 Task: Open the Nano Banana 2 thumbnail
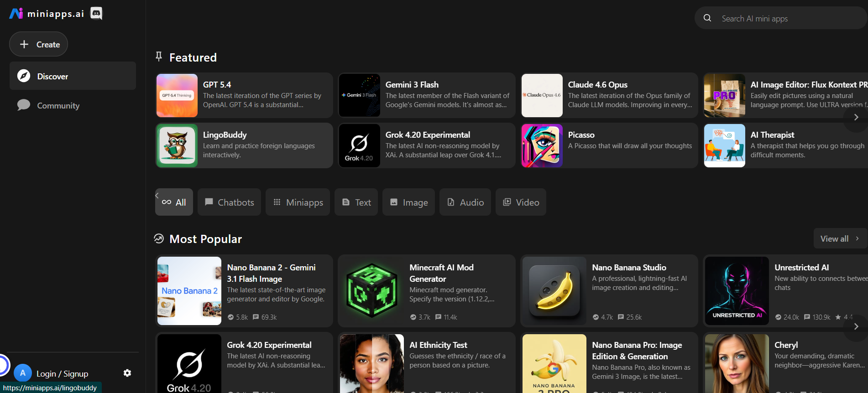pyautogui.click(x=189, y=291)
